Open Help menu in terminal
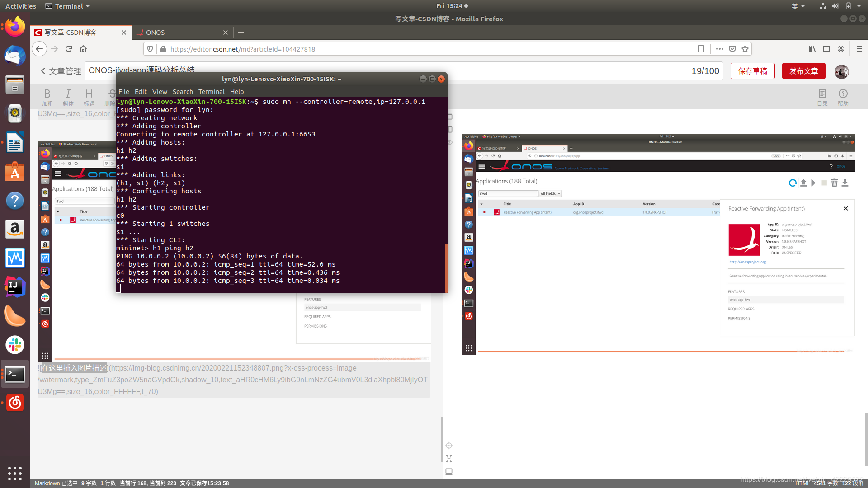Screen dimensions: 868x488 tap(237, 91)
